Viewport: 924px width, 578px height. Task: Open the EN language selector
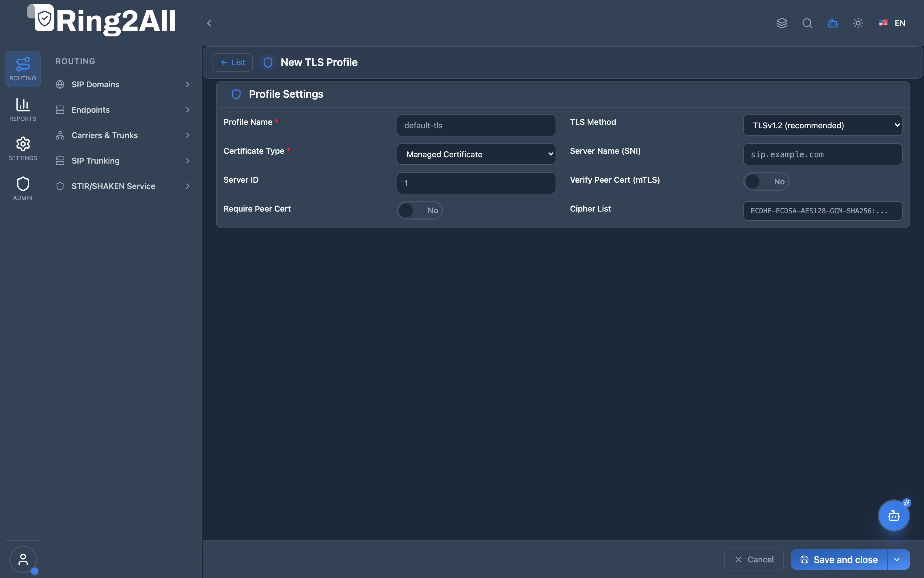(x=892, y=23)
